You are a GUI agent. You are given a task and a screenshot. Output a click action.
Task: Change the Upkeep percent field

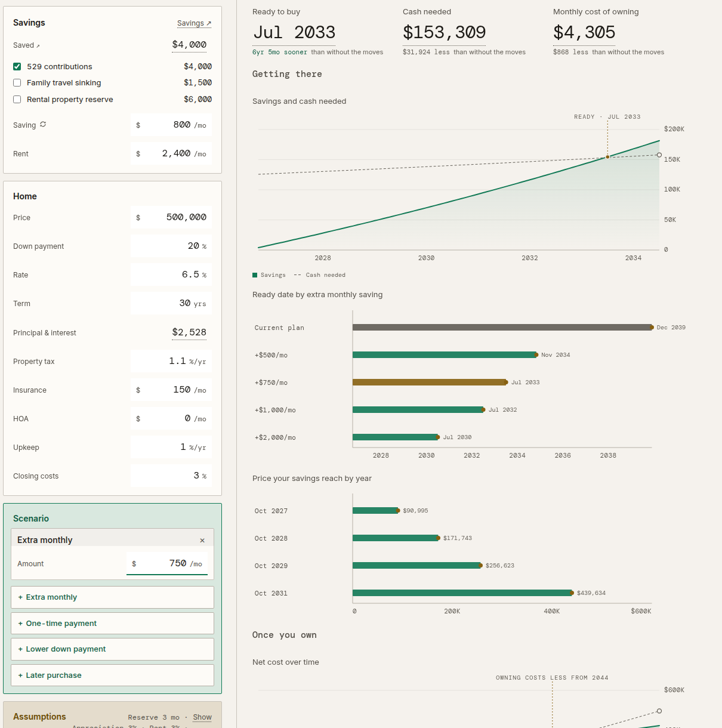[x=171, y=447]
